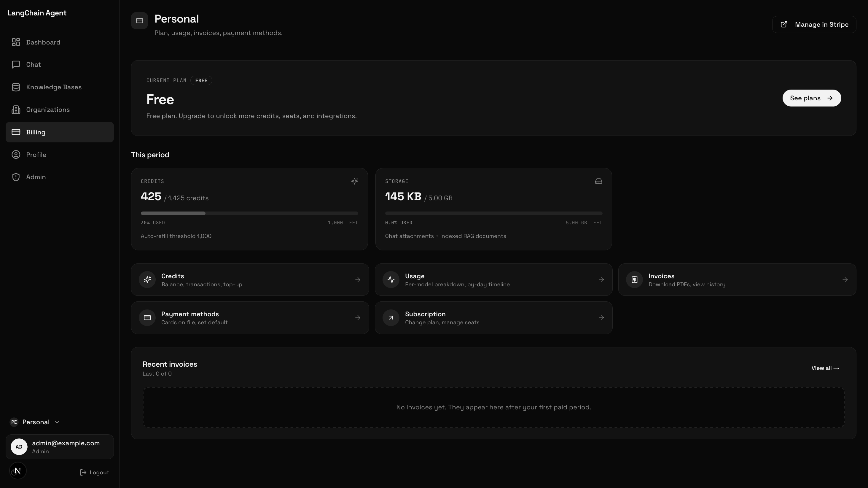Click the storage usage progress bar

[494, 213]
